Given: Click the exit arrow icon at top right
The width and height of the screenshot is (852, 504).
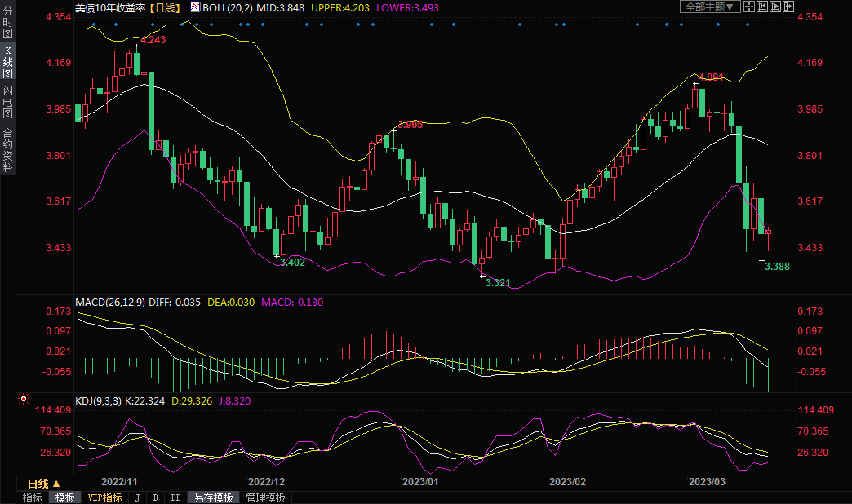Looking at the screenshot, I should (788, 7).
